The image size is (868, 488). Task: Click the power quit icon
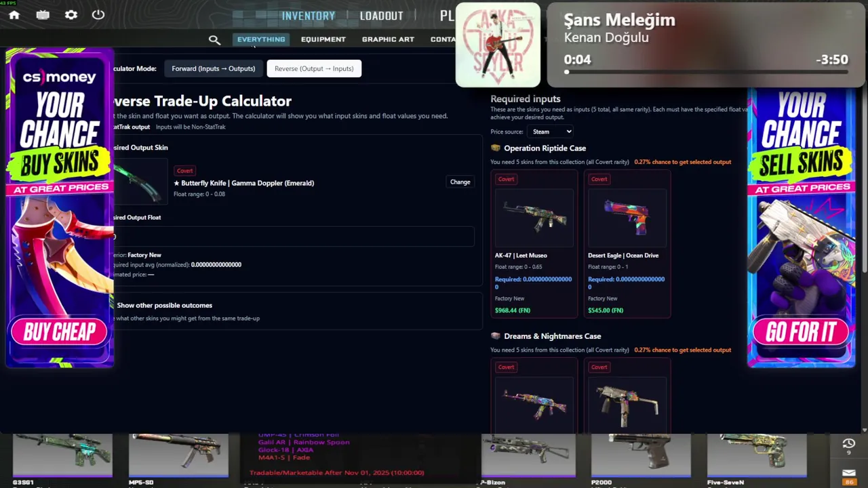coord(98,15)
